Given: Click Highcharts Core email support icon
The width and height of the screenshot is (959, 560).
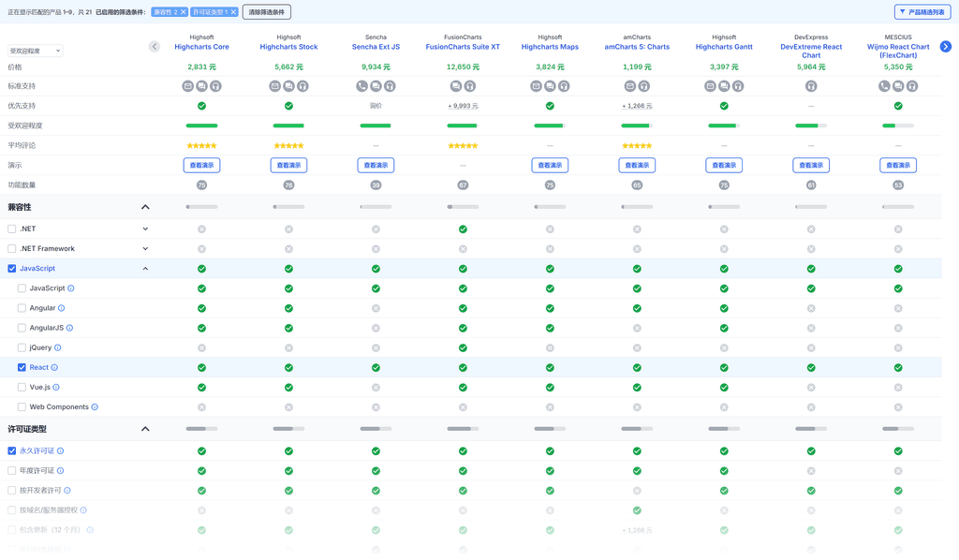Looking at the screenshot, I should click(187, 86).
